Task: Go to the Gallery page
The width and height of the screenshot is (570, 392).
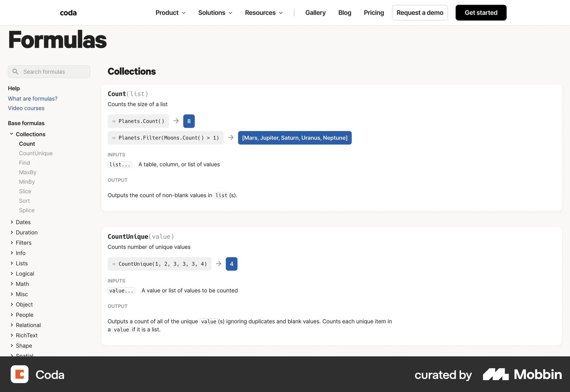Action: click(315, 12)
